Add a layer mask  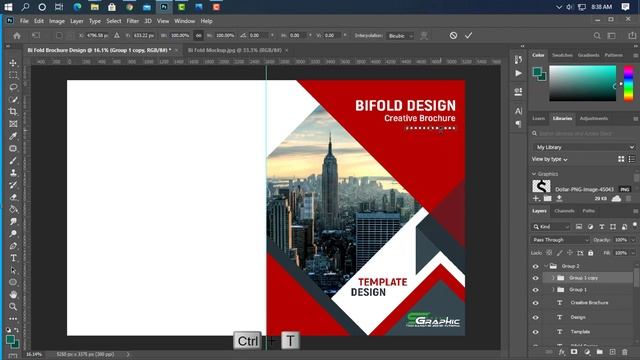pos(574,351)
